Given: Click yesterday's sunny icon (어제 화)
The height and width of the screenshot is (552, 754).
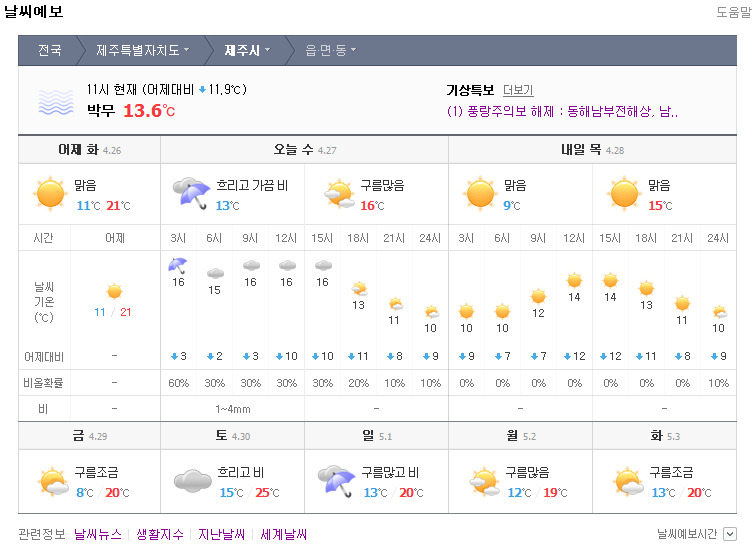Looking at the screenshot, I should 51,193.
